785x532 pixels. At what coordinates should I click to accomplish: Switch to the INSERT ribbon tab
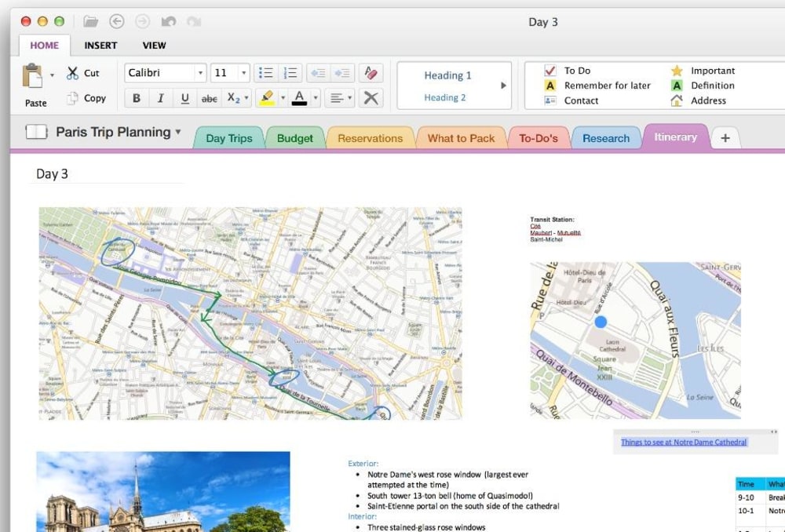pos(100,45)
